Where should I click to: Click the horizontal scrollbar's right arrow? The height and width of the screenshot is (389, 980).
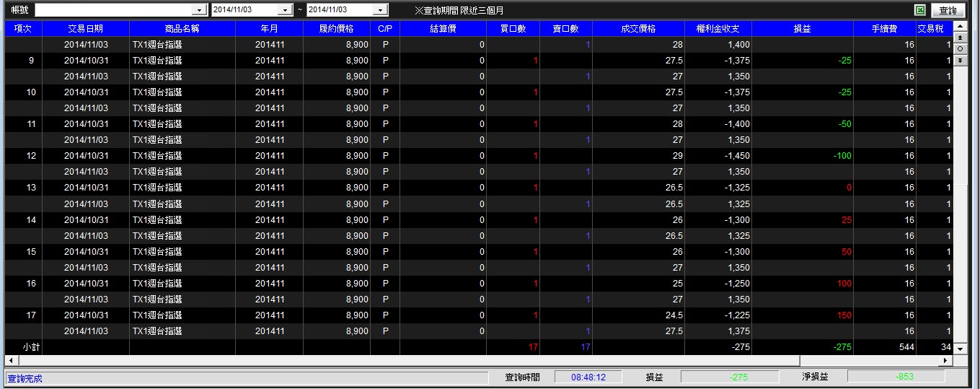(x=947, y=360)
